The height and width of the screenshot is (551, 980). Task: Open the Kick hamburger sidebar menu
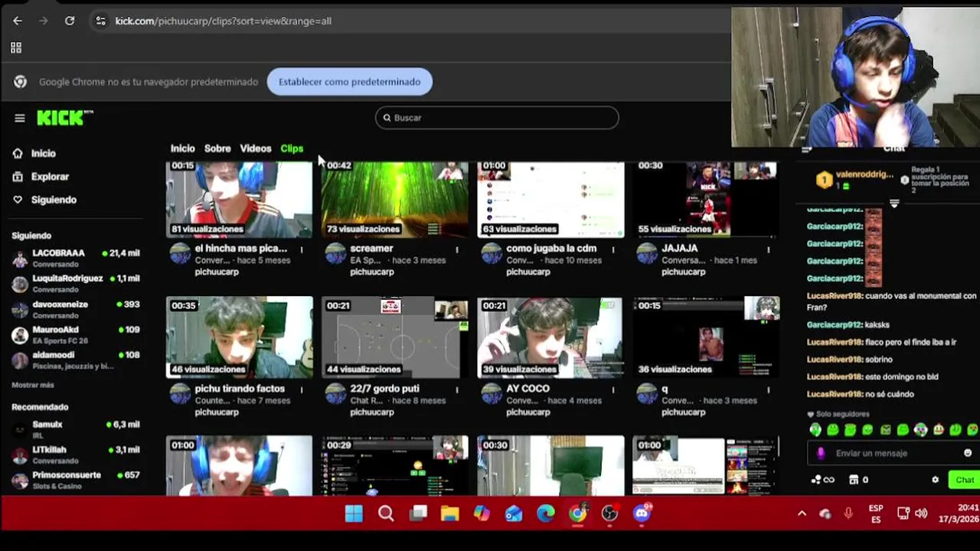click(19, 118)
